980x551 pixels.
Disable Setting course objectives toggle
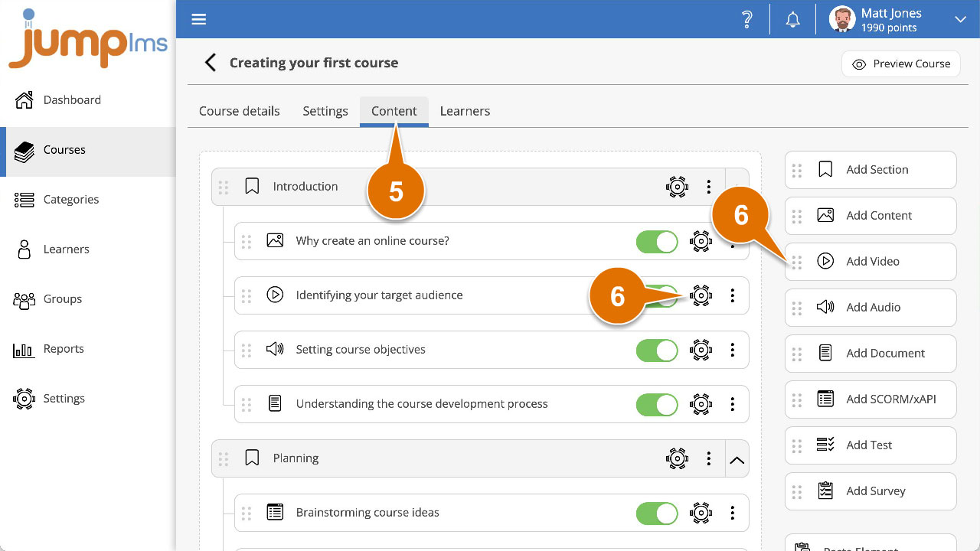(657, 350)
